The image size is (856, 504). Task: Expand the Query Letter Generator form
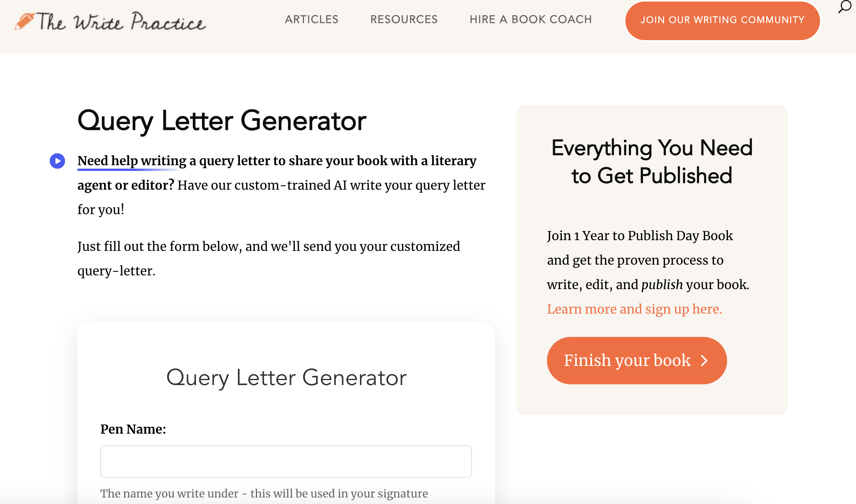[x=286, y=377]
